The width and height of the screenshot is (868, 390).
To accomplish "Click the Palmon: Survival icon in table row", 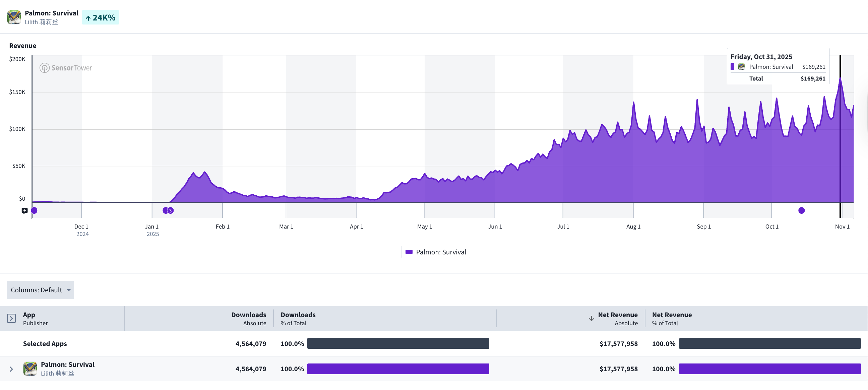I will tap(30, 369).
